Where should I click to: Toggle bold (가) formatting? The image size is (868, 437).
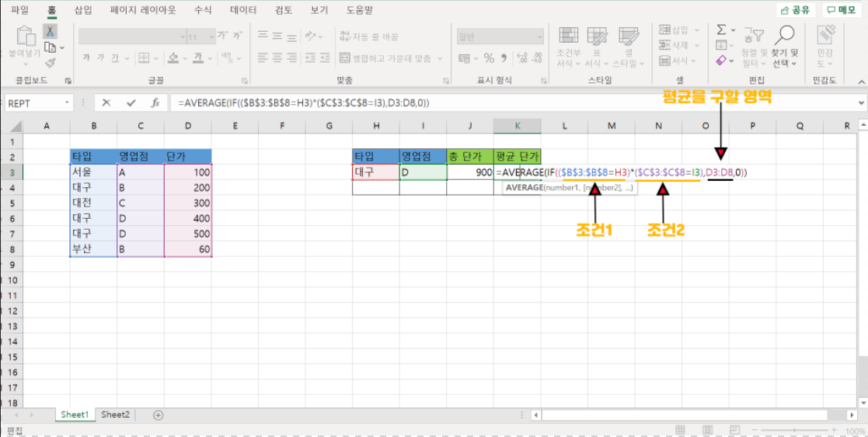click(x=86, y=57)
